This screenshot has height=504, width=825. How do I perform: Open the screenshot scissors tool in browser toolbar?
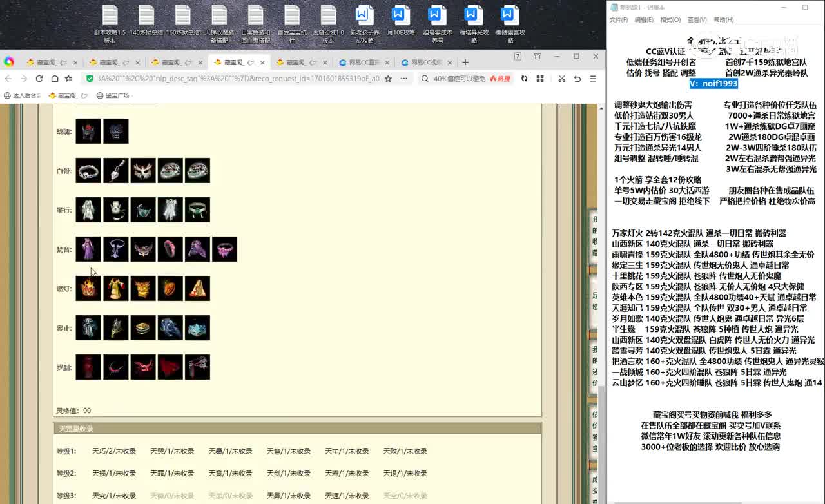[x=561, y=79]
